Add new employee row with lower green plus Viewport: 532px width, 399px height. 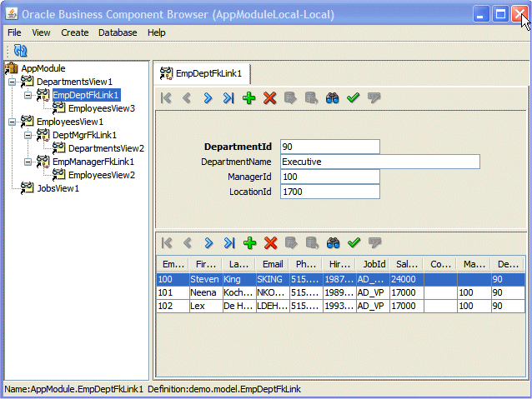[x=249, y=243]
